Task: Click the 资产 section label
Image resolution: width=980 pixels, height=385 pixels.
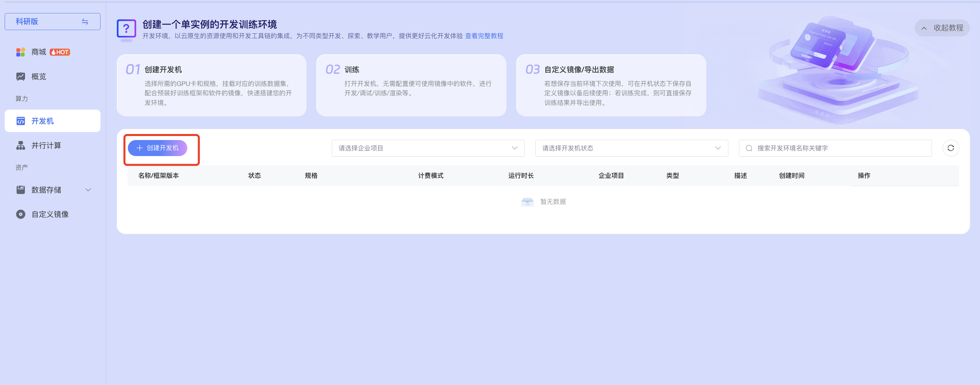Action: 22,167
